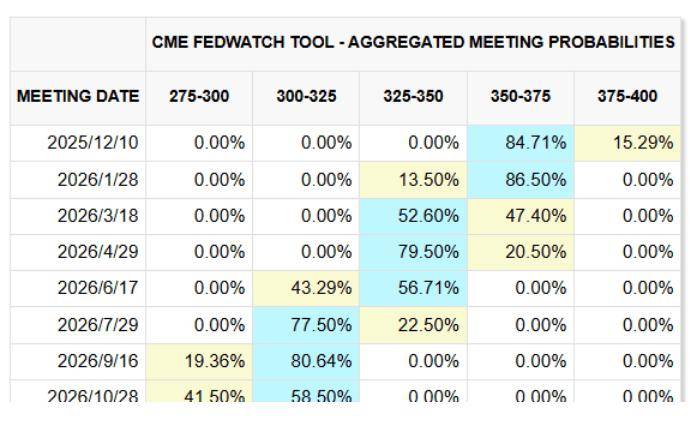
Task: Click the 375-400 column header
Action: pyautogui.click(x=627, y=97)
